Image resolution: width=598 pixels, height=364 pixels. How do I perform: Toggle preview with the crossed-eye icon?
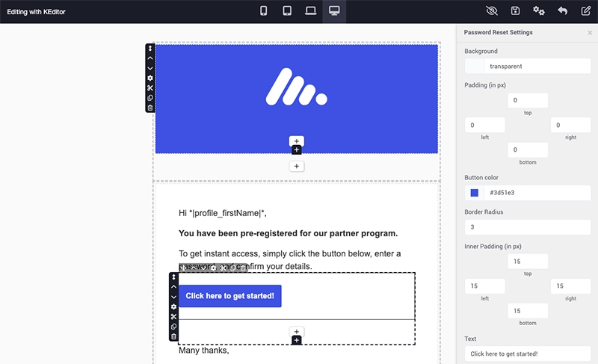pyautogui.click(x=491, y=11)
